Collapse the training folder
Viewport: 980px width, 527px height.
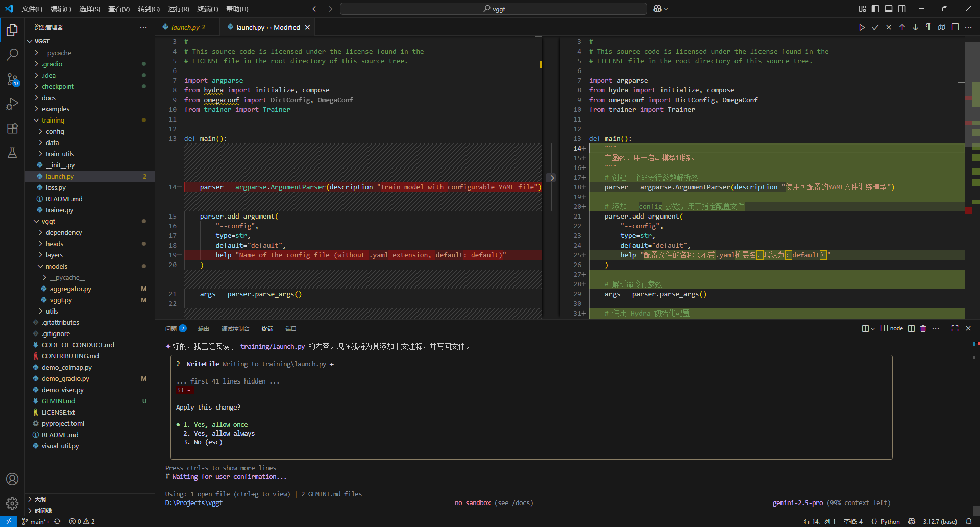(x=53, y=120)
